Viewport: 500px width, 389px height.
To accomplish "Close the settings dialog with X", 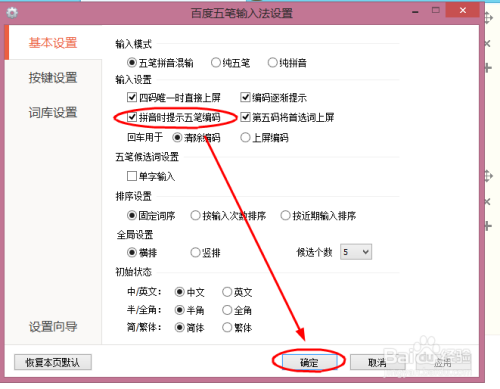I will click(463, 10).
